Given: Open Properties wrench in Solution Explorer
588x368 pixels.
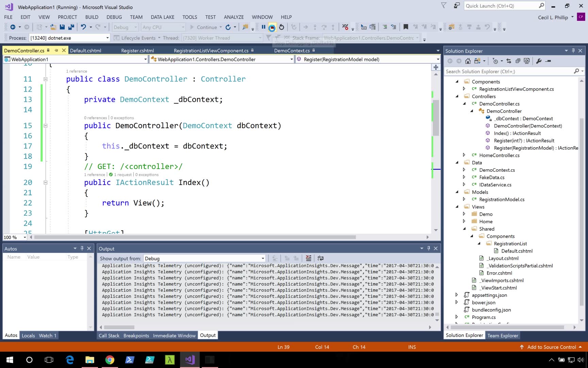Looking at the screenshot, I should click(x=539, y=61).
